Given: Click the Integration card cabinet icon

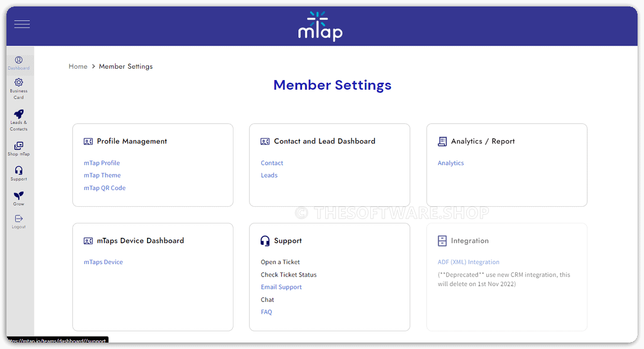Looking at the screenshot, I should (442, 241).
